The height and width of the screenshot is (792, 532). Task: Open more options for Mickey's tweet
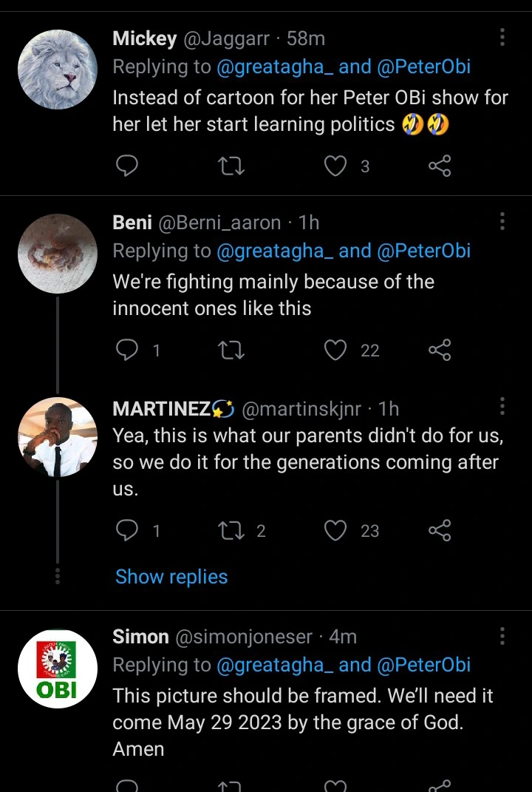tap(502, 38)
